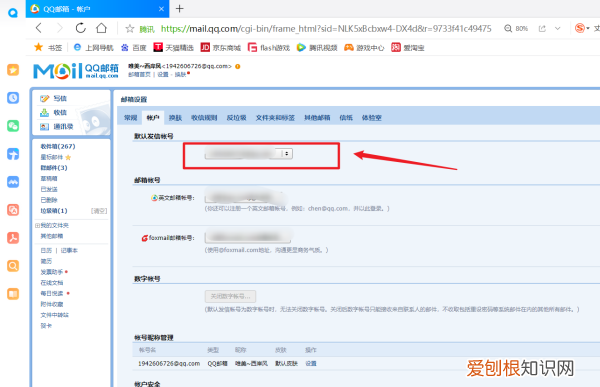Viewport: 600px width, 387px height.
Task: Click 清空 beside the spam folder
Action: pos(99,211)
